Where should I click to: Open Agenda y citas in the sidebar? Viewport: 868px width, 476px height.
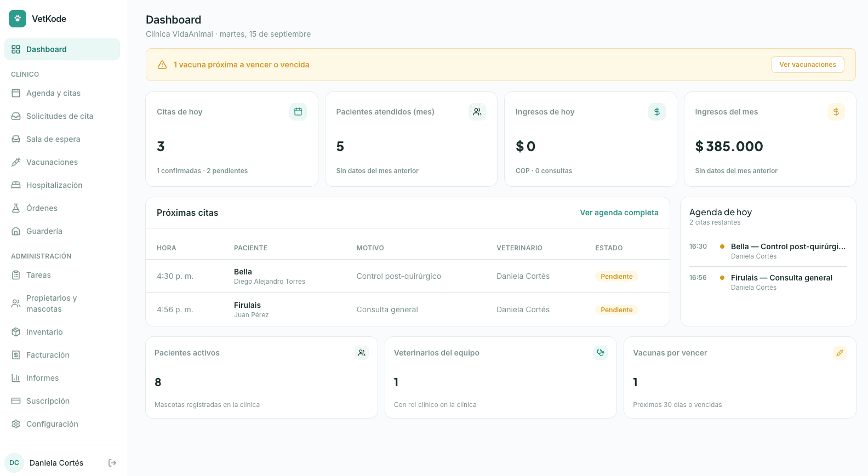click(x=62, y=93)
